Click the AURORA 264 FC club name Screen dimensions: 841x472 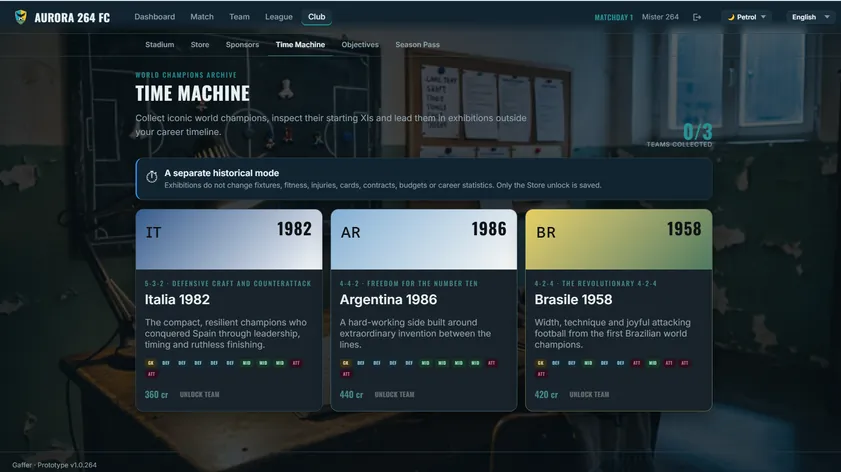tap(72, 18)
